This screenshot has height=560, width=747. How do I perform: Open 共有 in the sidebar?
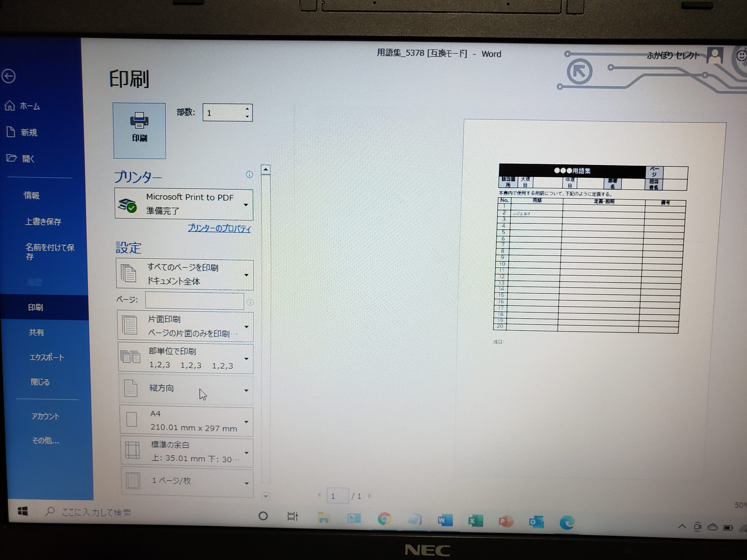(x=36, y=332)
